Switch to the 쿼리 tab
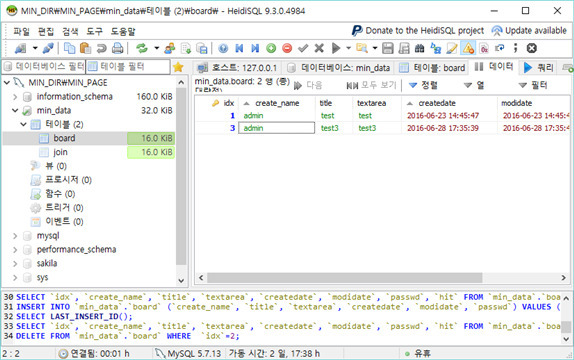This screenshot has width=574, height=360. tap(539, 68)
